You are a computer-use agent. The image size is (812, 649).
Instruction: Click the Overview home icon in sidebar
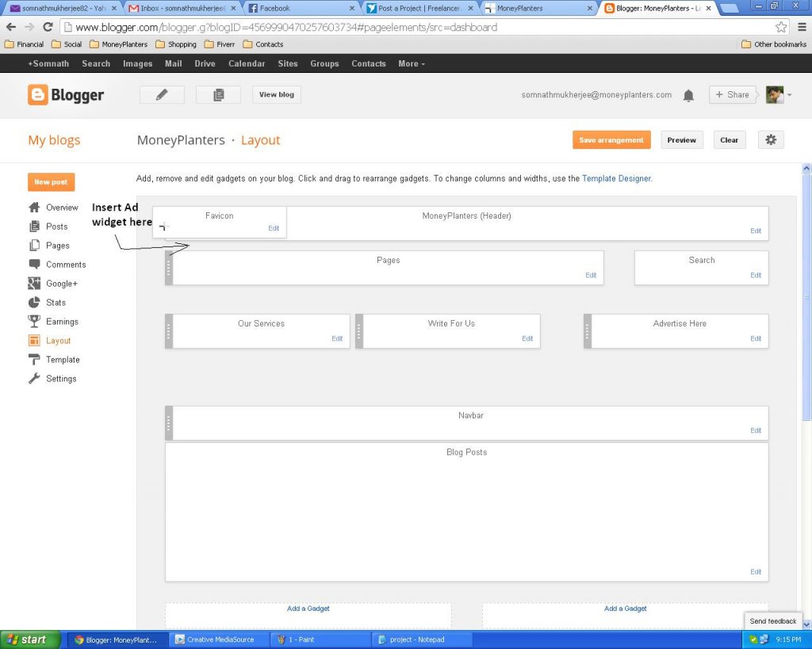point(34,208)
